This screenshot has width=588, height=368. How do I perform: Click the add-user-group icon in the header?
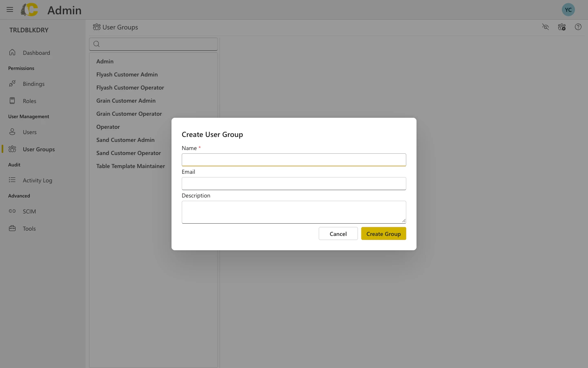point(562,27)
